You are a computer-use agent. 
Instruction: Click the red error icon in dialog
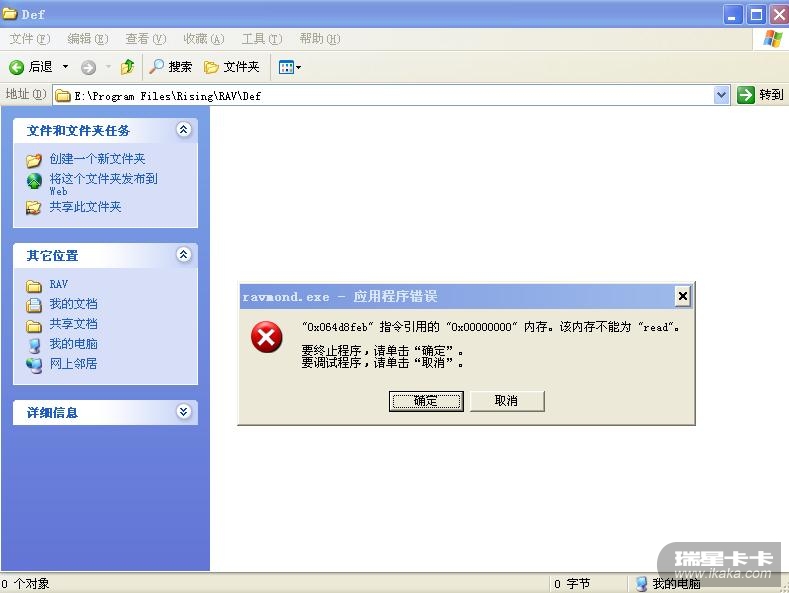(x=266, y=337)
